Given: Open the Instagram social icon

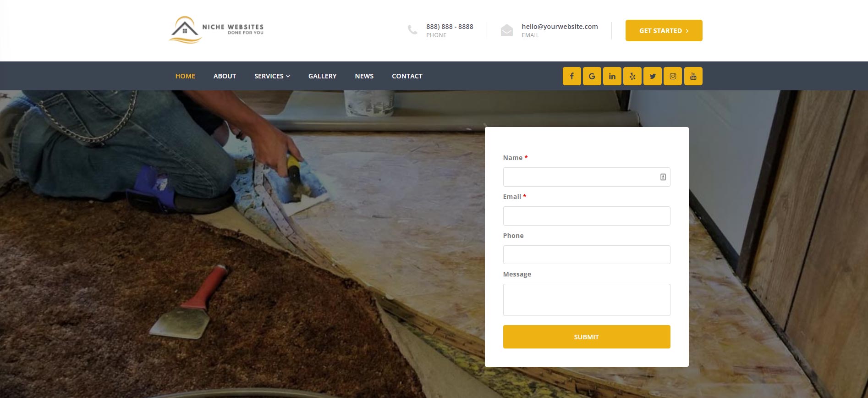Looking at the screenshot, I should [673, 76].
